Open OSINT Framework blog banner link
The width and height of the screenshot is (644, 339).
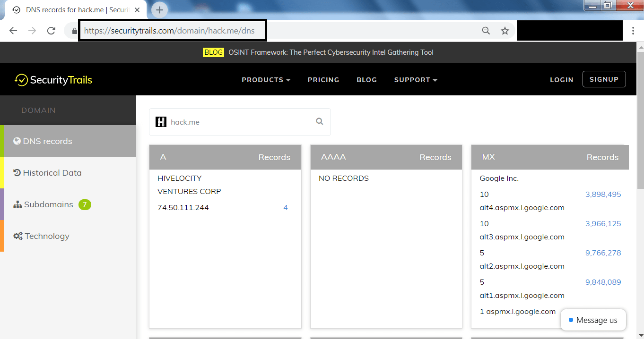(x=331, y=52)
